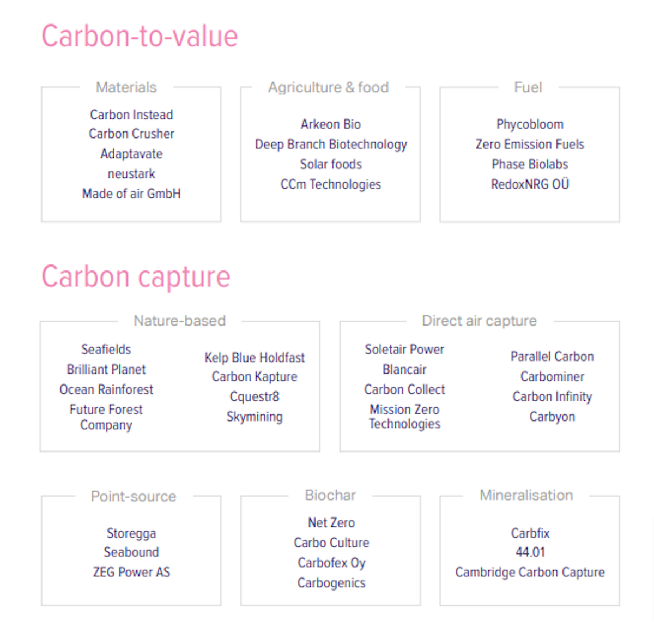Click the Carbon-to-value heading
The image size is (654, 644).
click(140, 37)
